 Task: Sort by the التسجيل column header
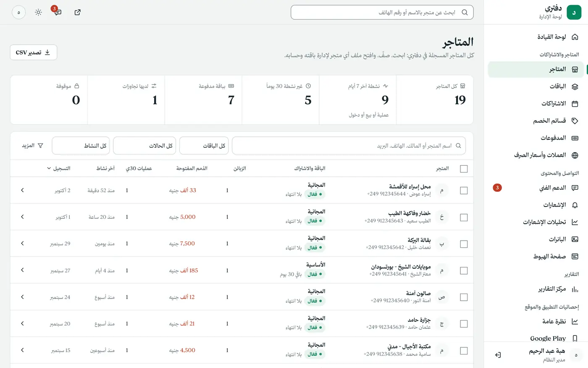pyautogui.click(x=58, y=168)
